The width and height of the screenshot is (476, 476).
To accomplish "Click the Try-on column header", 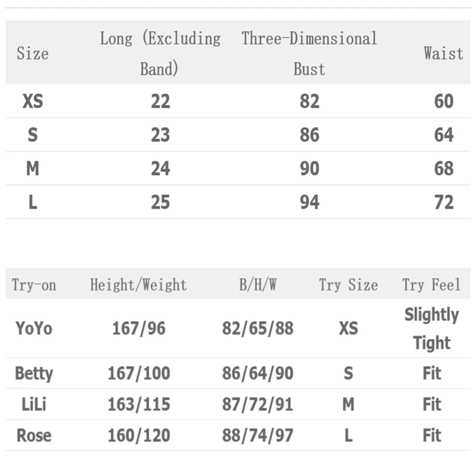I will tap(34, 285).
